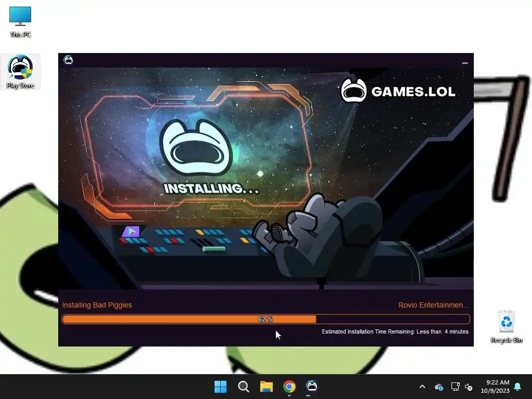Viewport: 532px width, 399px height.
Task: Open the Windows Start menu
Action: (220, 387)
